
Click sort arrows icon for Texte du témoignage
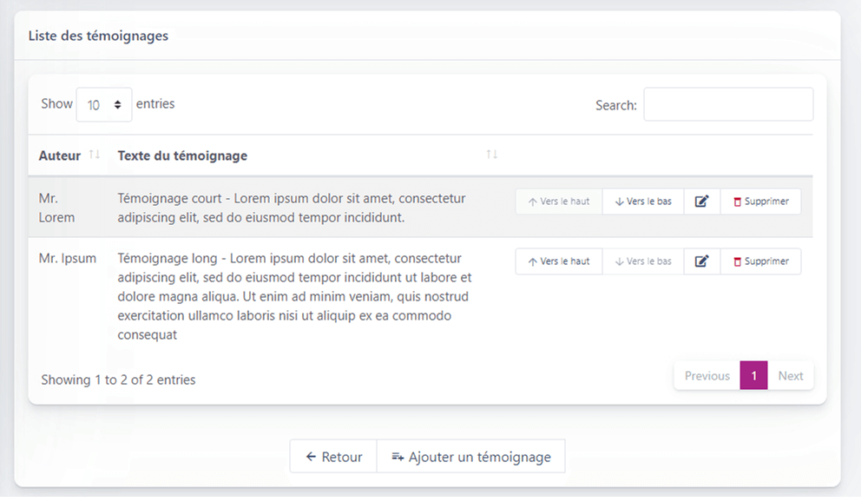click(x=491, y=155)
